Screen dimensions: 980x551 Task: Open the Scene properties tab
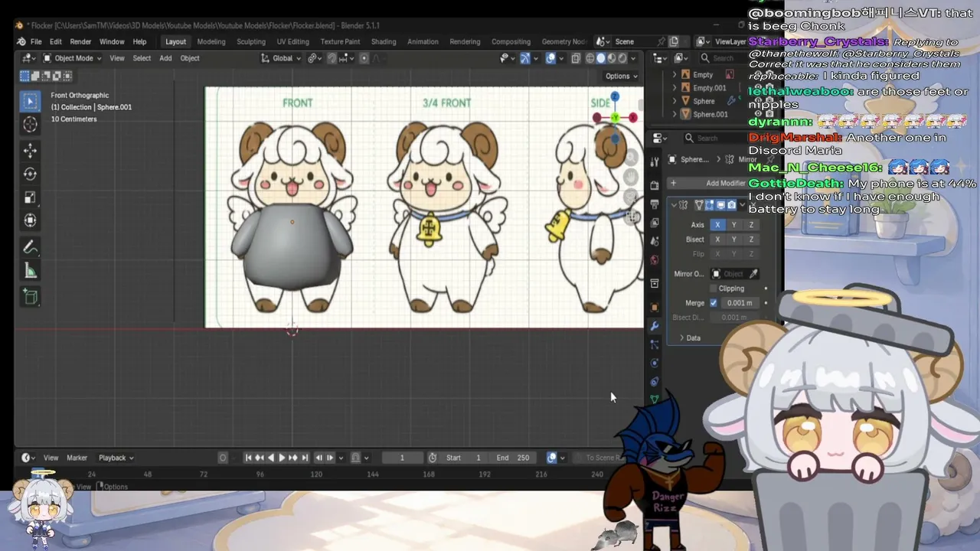654,241
